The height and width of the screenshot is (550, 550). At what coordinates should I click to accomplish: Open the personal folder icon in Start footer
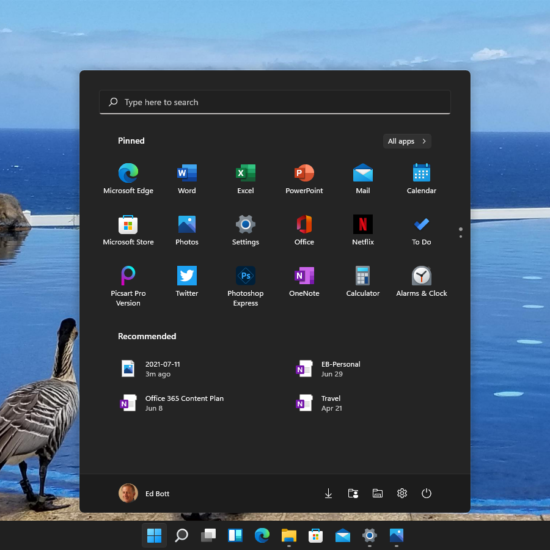pos(353,493)
